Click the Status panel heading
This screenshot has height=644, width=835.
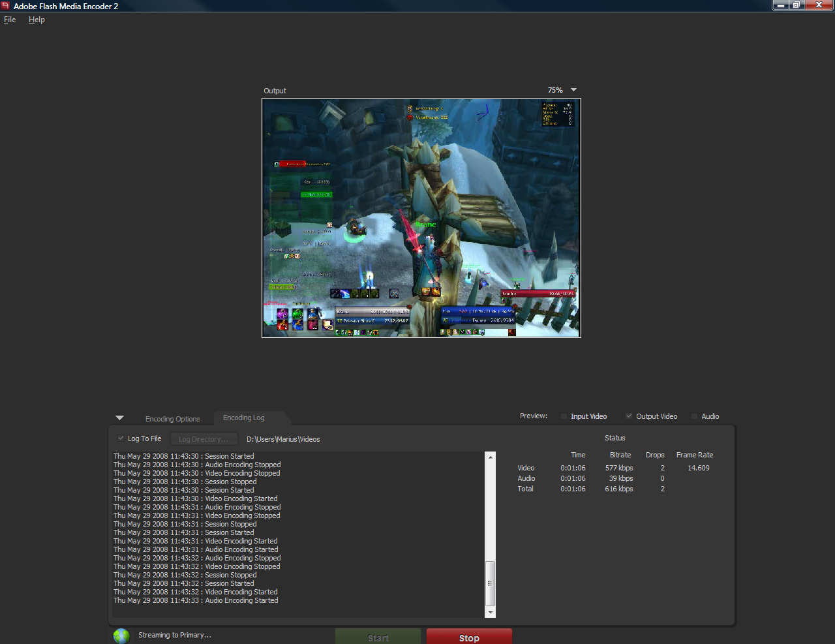615,438
